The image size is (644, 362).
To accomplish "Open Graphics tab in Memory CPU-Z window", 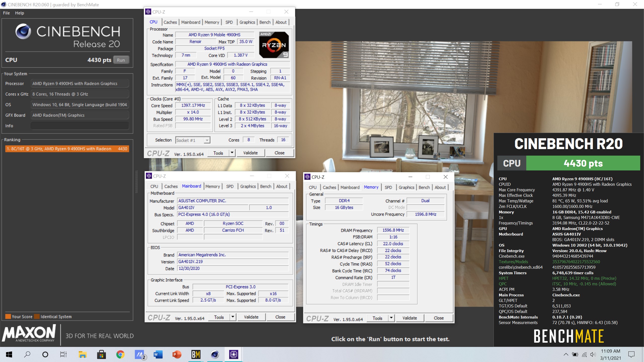I will (406, 187).
